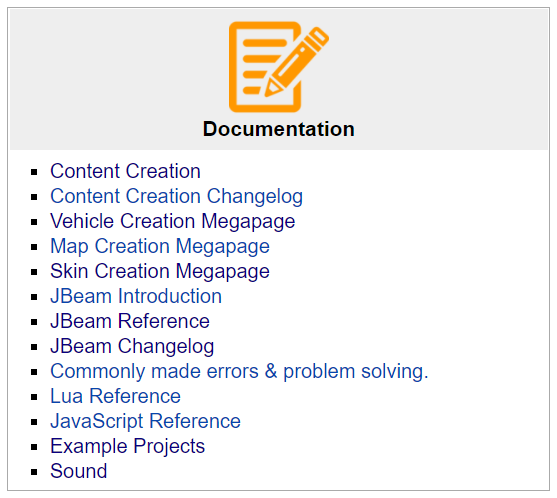Visit the Skin Creation Megapage
This screenshot has height=498, width=557.
click(160, 271)
